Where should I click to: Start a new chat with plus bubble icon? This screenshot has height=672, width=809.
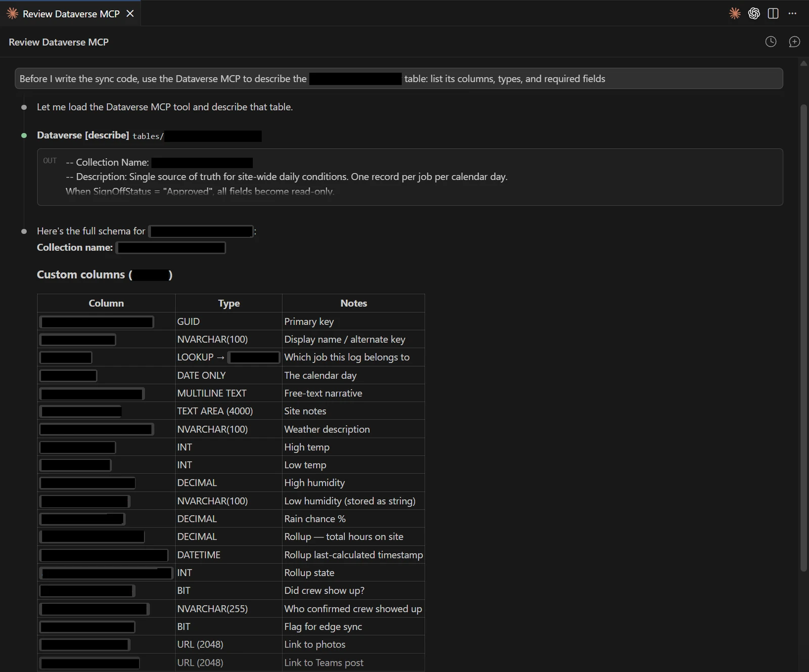tap(794, 42)
